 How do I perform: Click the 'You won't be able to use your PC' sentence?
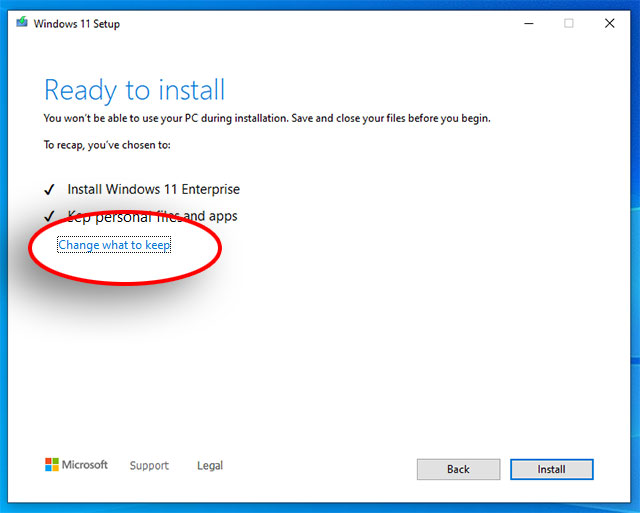(267, 118)
